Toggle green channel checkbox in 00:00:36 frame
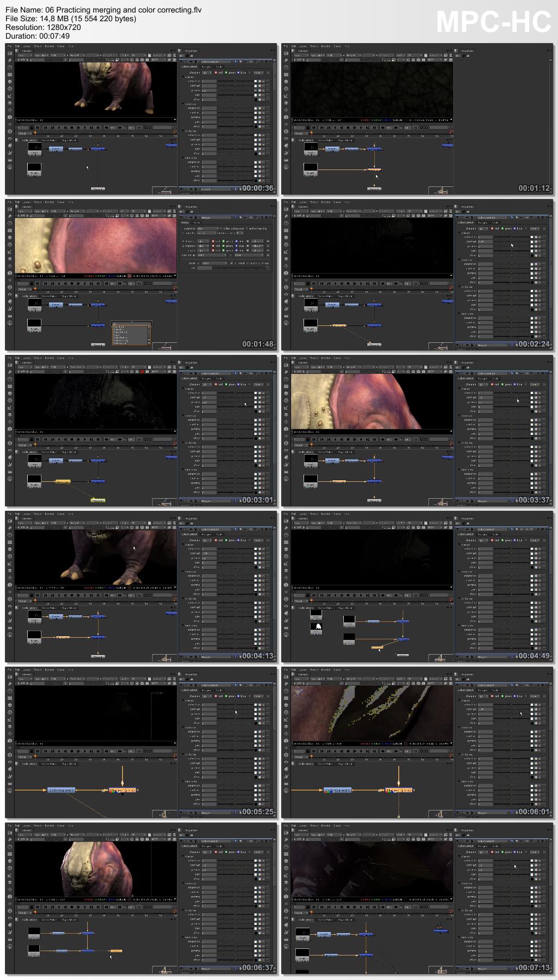 click(226, 72)
